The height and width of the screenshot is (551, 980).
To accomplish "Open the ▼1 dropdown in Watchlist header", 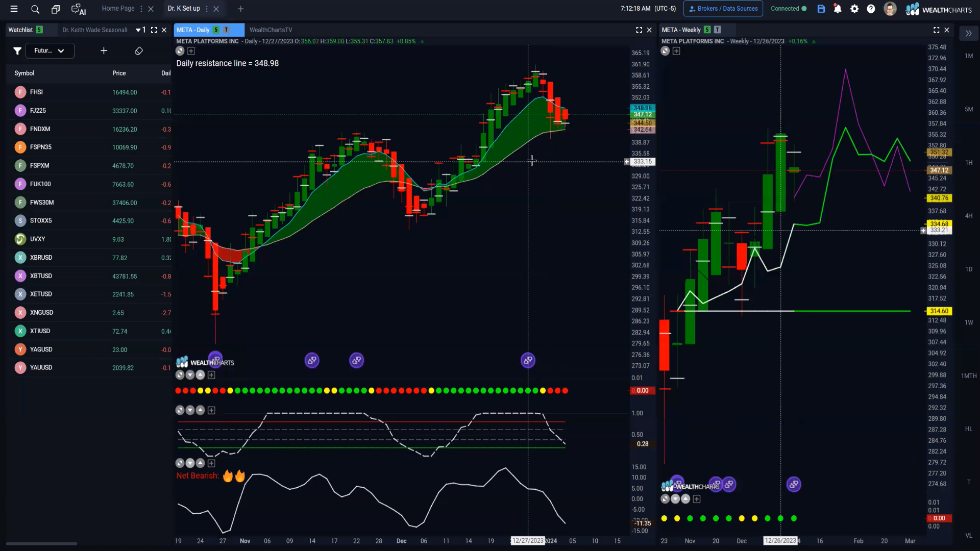I will click(x=141, y=30).
